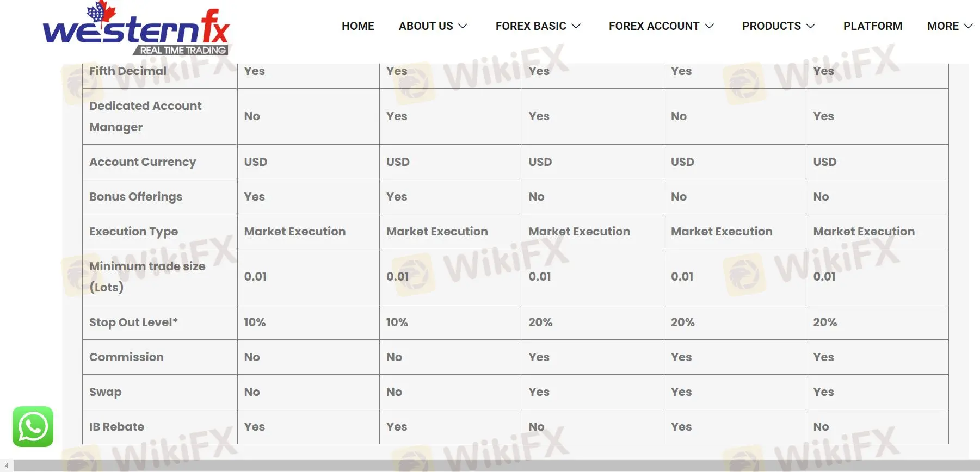The image size is (980, 472).
Task: Click the Execution Type row label
Action: [x=133, y=232]
